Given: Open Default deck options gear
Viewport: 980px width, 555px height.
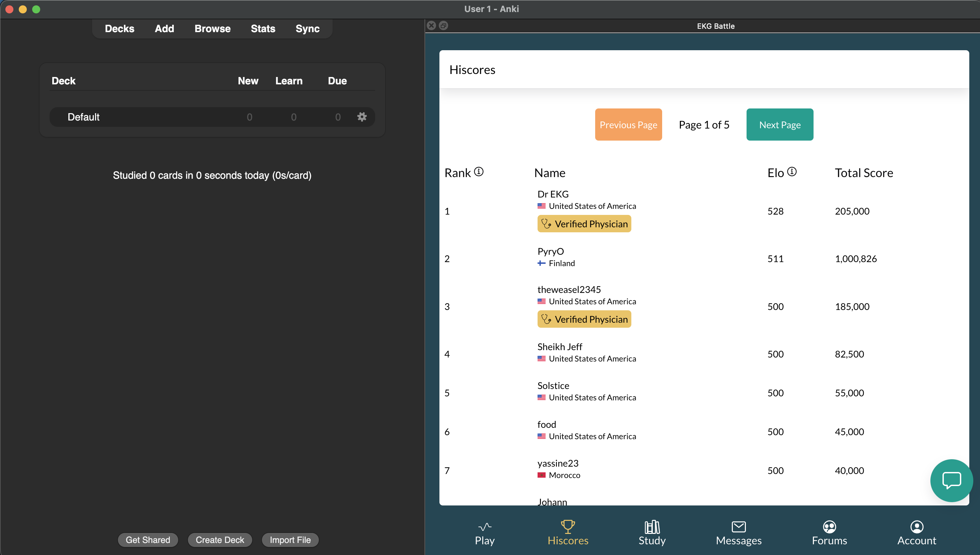Looking at the screenshot, I should (362, 116).
